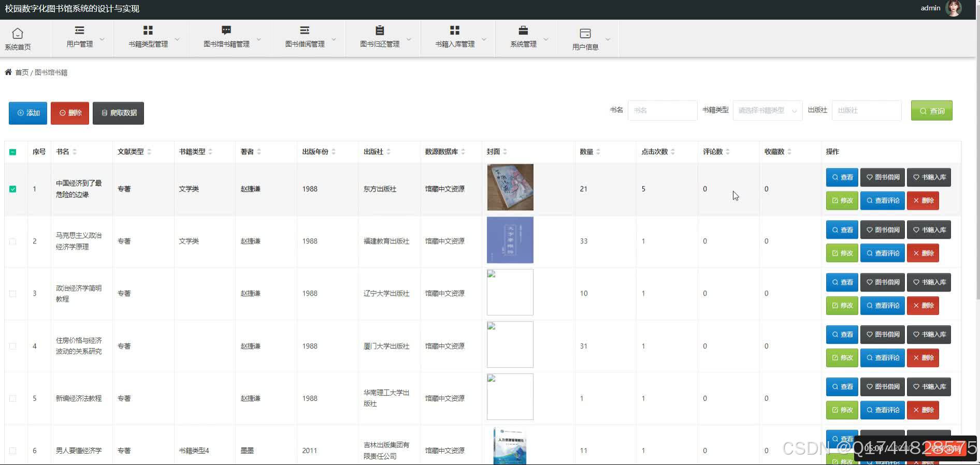
Task: Sort the table by 收藏数 column
Action: tap(789, 152)
